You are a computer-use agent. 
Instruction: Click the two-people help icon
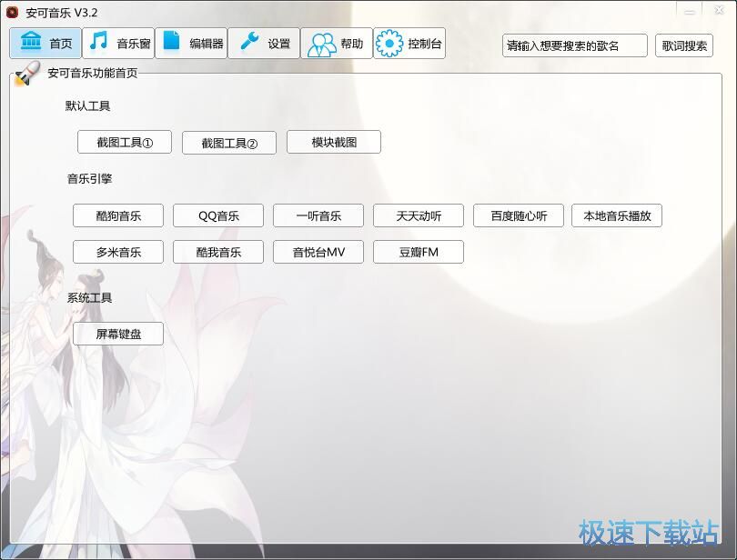click(x=321, y=45)
